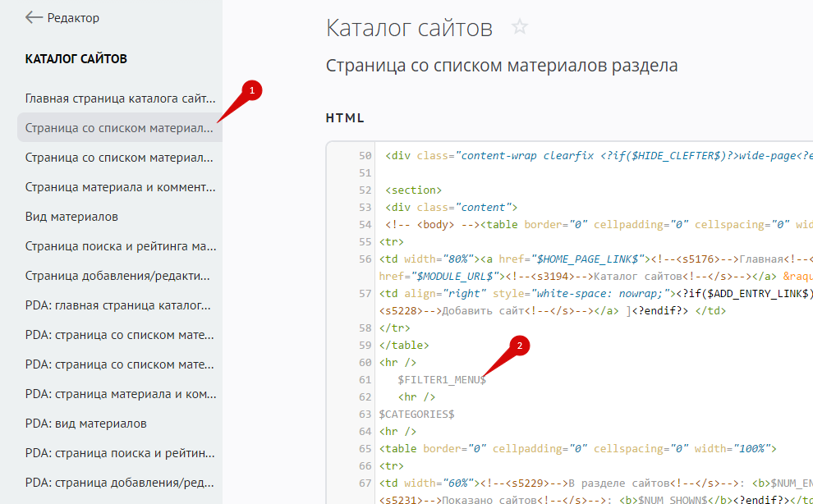This screenshot has height=504, width=813.
Task: Click line number 52 in the editor gutter
Action: (365, 190)
